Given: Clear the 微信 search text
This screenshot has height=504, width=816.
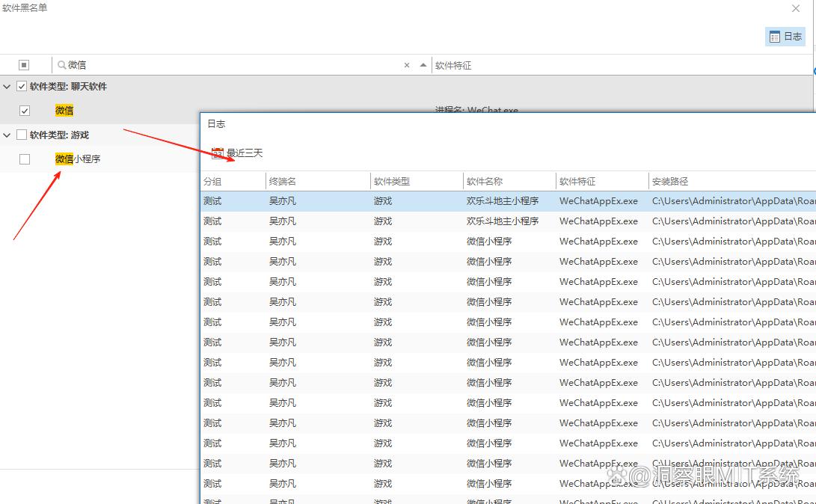Looking at the screenshot, I should tap(407, 65).
